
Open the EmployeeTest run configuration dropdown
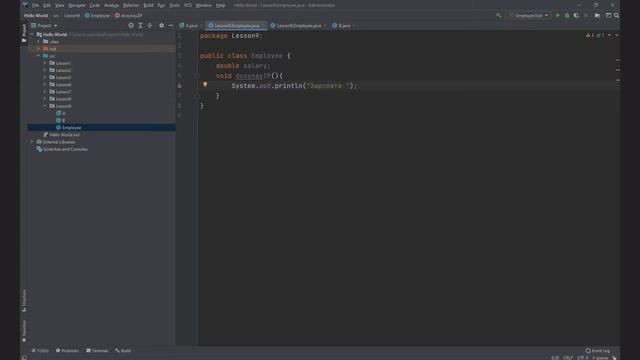[529, 16]
